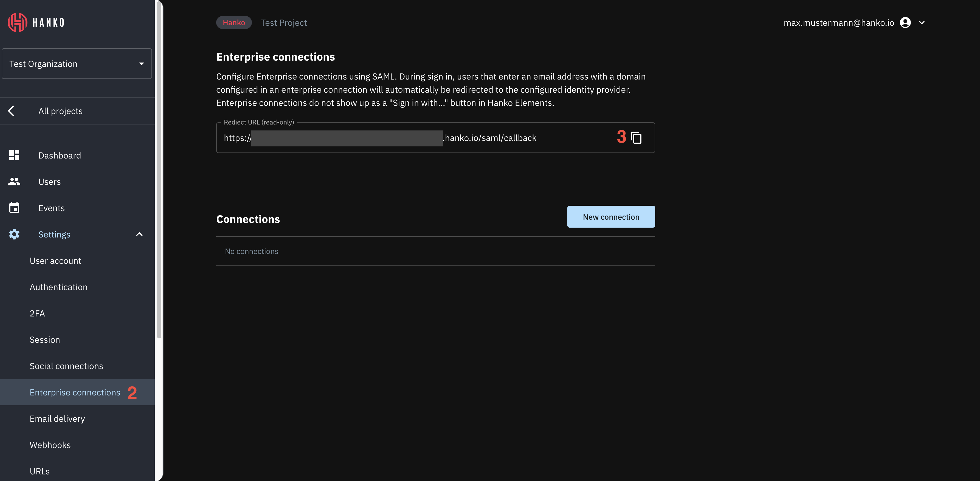
Task: Collapse the Settings menu chevron
Action: [139, 234]
